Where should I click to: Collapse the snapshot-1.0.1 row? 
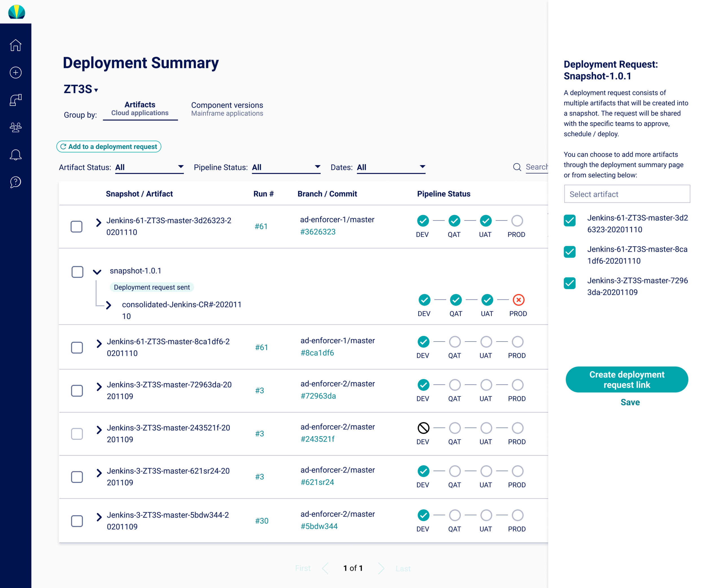click(97, 272)
